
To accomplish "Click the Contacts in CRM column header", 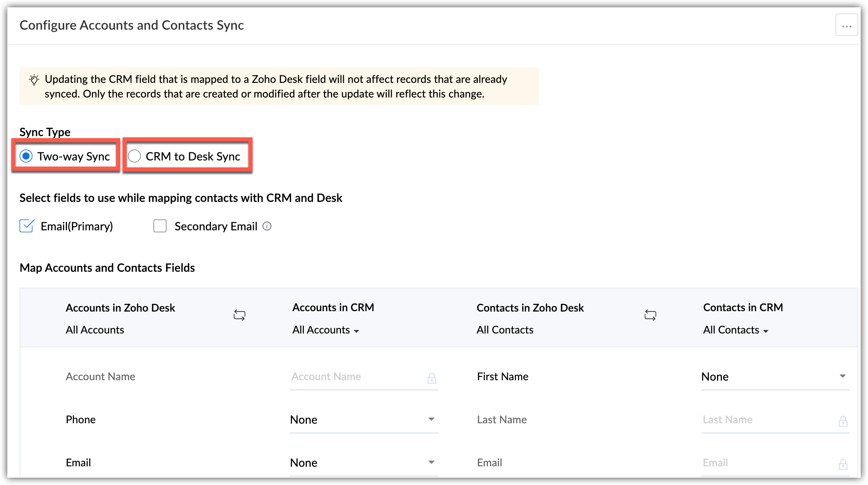I will [743, 307].
